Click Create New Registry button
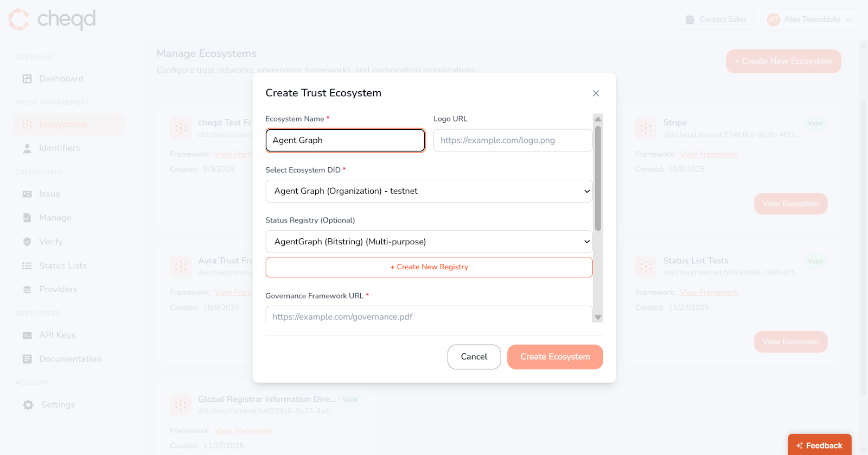868x455 pixels. pyautogui.click(x=429, y=267)
